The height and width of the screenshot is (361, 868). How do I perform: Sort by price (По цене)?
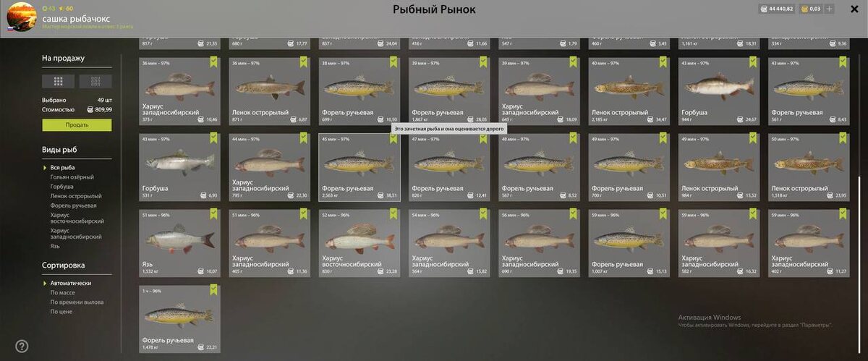click(x=61, y=311)
